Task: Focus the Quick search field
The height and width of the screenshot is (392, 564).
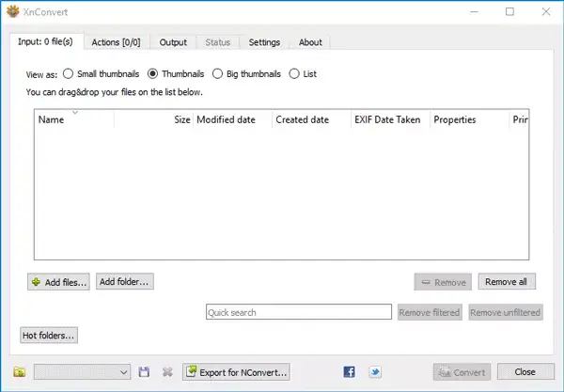Action: tap(299, 312)
